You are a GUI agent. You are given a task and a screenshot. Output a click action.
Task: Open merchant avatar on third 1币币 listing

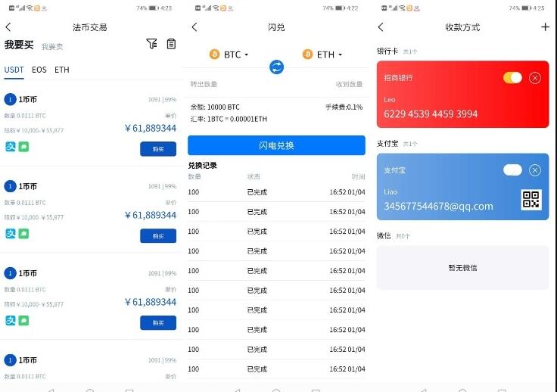(11, 273)
